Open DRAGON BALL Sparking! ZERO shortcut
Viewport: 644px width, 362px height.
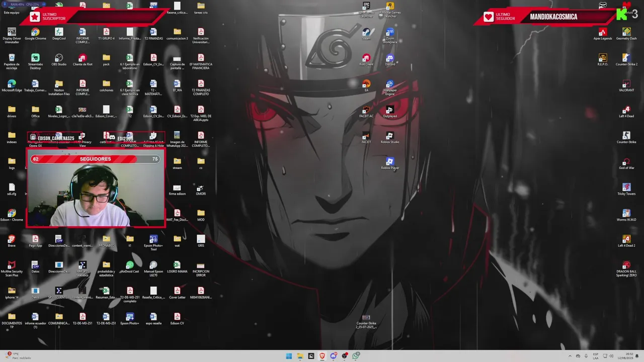click(x=626, y=269)
